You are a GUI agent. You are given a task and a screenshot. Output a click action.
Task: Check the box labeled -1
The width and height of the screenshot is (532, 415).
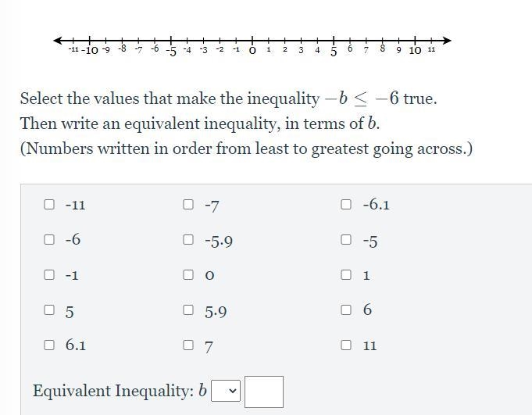point(49,274)
